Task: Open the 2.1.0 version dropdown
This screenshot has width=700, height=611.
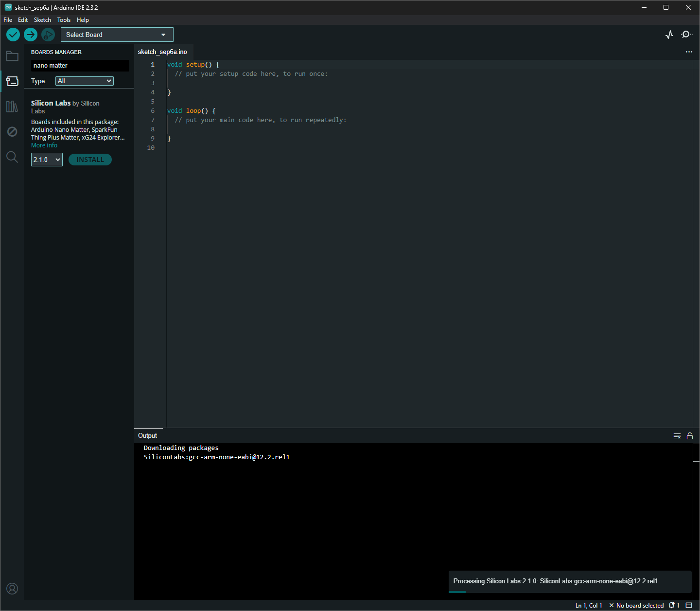Action: click(x=47, y=160)
